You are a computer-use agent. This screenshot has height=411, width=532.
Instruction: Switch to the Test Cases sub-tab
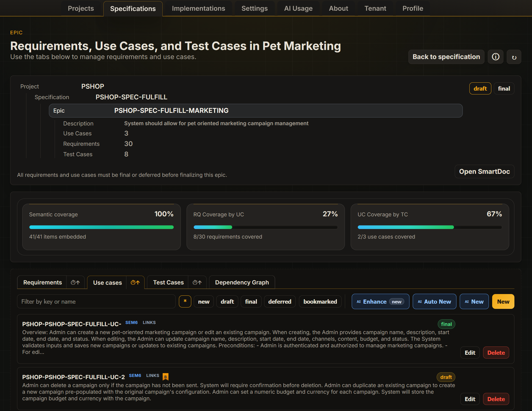168,282
